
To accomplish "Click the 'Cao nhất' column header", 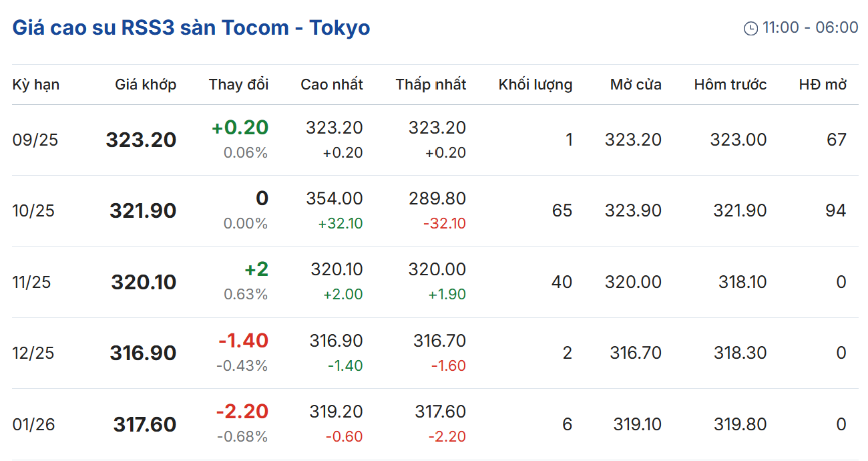I will point(332,85).
